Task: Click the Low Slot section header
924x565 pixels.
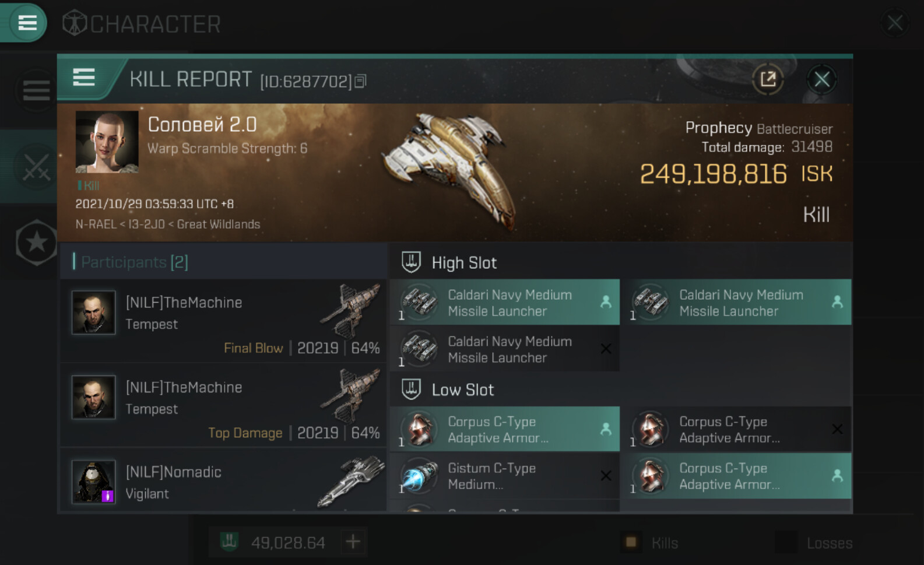Action: (462, 390)
